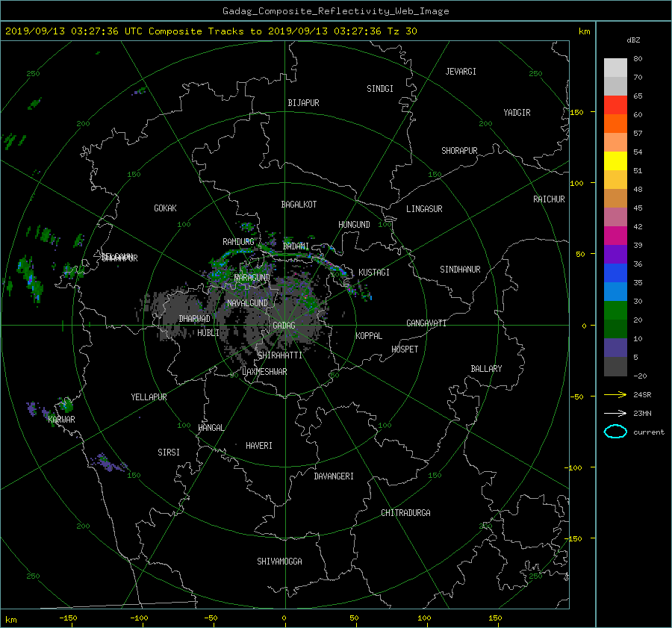Click the cyan current-cell ellipse in legend

click(x=615, y=432)
